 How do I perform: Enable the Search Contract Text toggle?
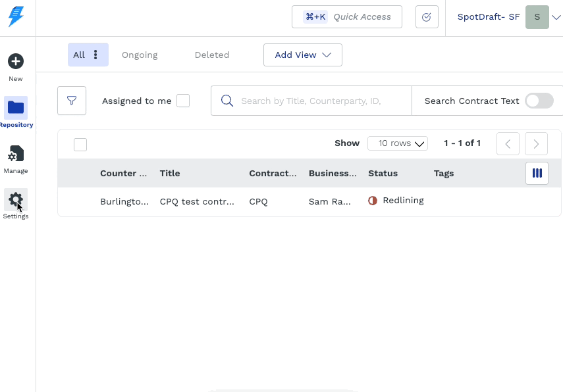point(539,101)
